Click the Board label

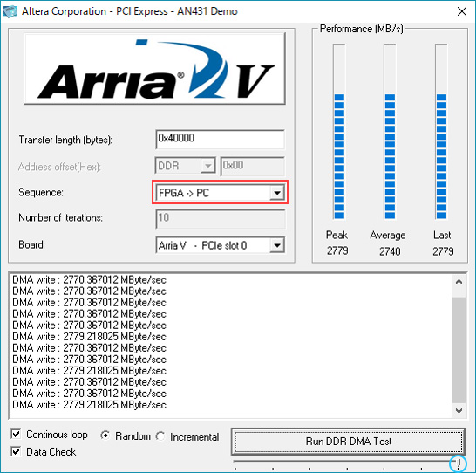point(31,244)
